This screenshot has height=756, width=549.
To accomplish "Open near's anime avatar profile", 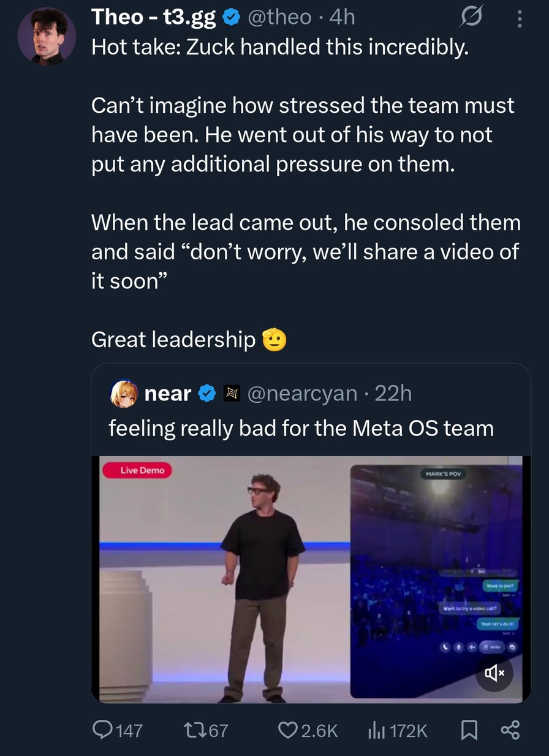I will click(x=123, y=393).
